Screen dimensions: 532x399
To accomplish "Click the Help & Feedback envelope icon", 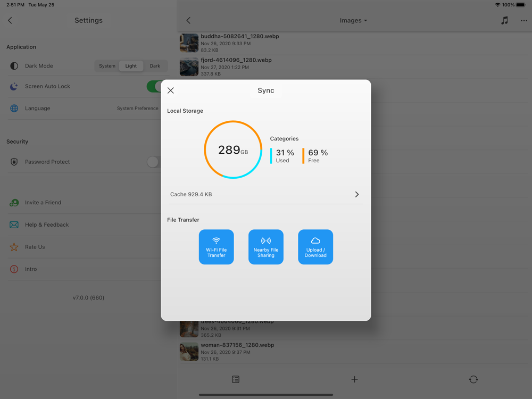I will tap(14, 225).
